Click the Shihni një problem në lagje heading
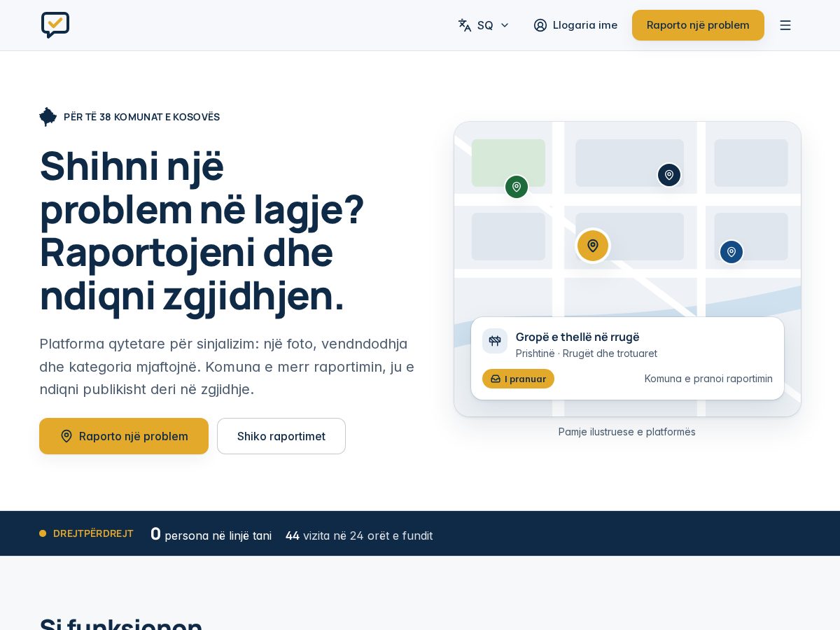 (202, 230)
